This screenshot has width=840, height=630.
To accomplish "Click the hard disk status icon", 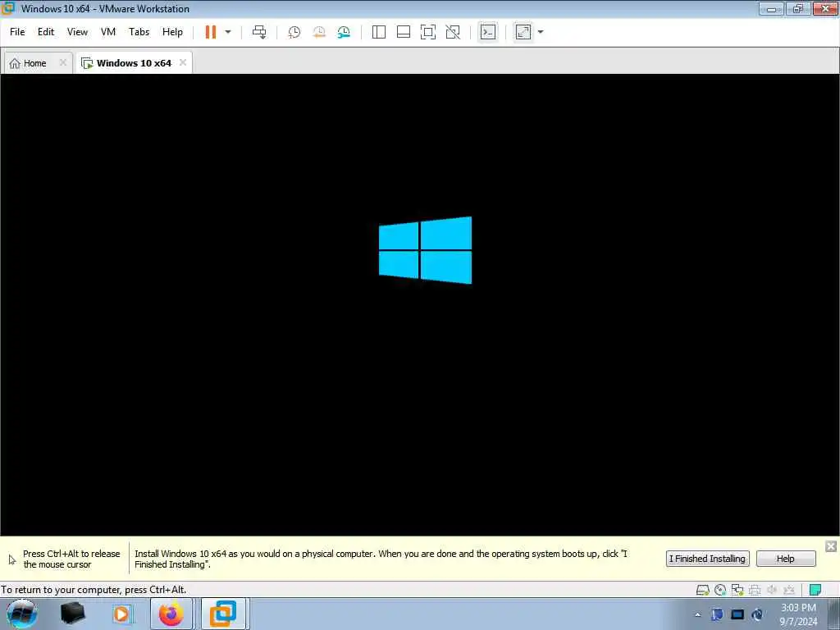I will pos(702,591).
